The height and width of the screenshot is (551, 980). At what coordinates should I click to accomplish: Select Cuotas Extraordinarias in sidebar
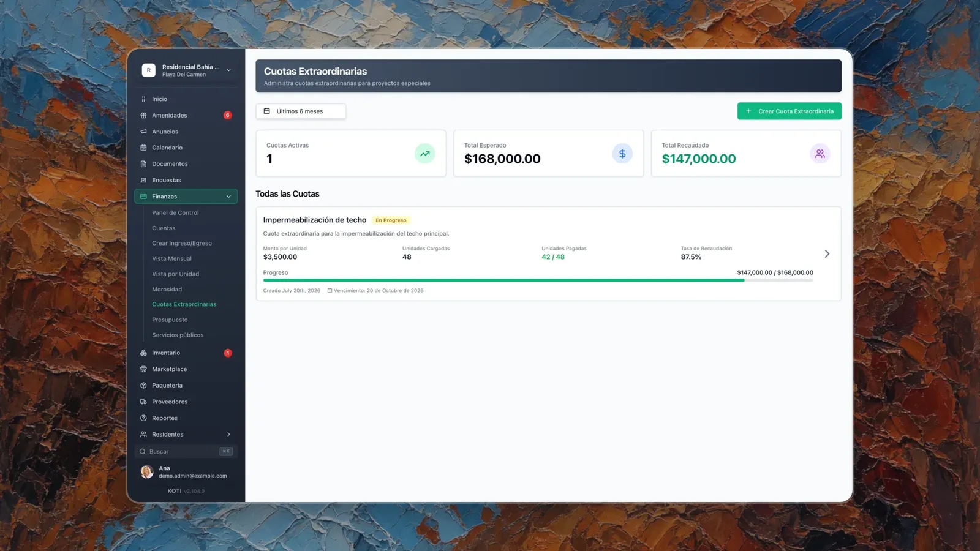point(184,304)
